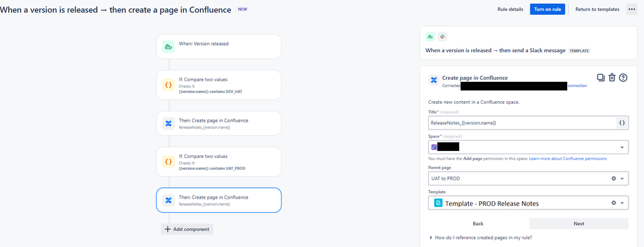Image resolution: width=644 pixels, height=247 pixels.
Task: Click the plus icon beside Add component
Action: [168, 230]
